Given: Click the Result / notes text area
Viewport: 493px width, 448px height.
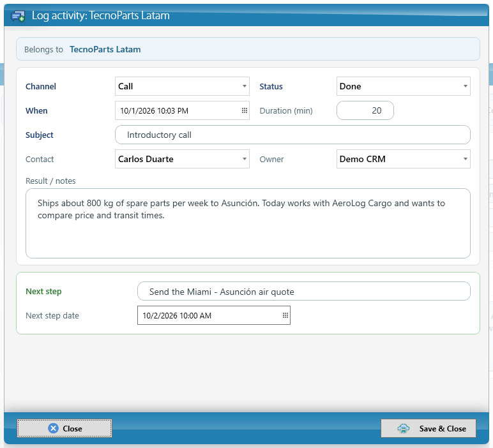Looking at the screenshot, I should click(x=248, y=223).
